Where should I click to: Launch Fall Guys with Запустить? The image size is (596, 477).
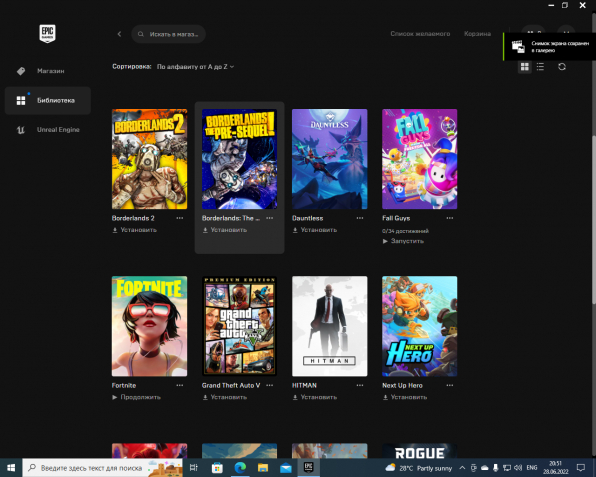tap(403, 241)
